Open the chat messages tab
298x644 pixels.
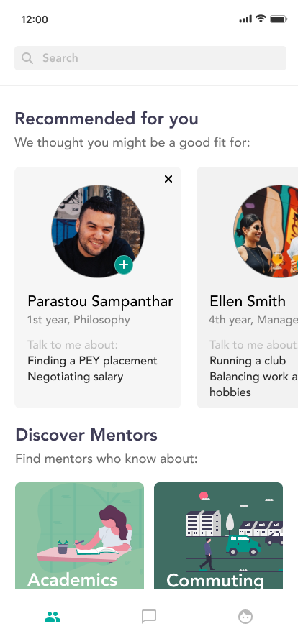148,617
